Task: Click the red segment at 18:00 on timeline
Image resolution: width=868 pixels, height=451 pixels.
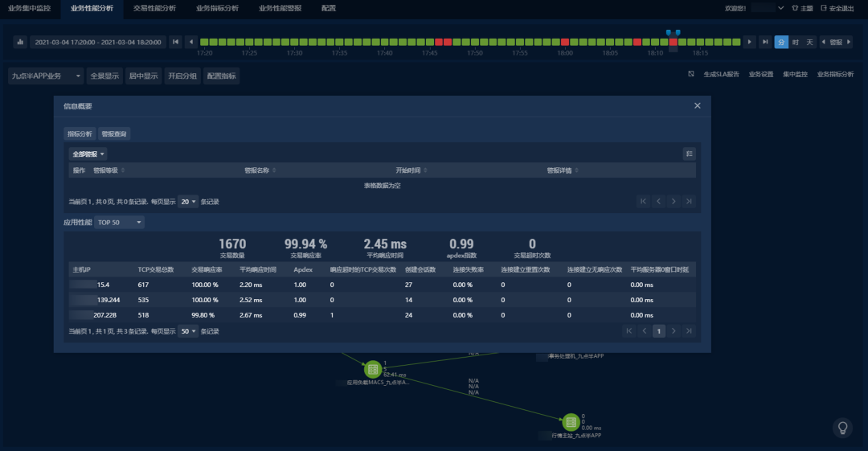Action: [565, 42]
